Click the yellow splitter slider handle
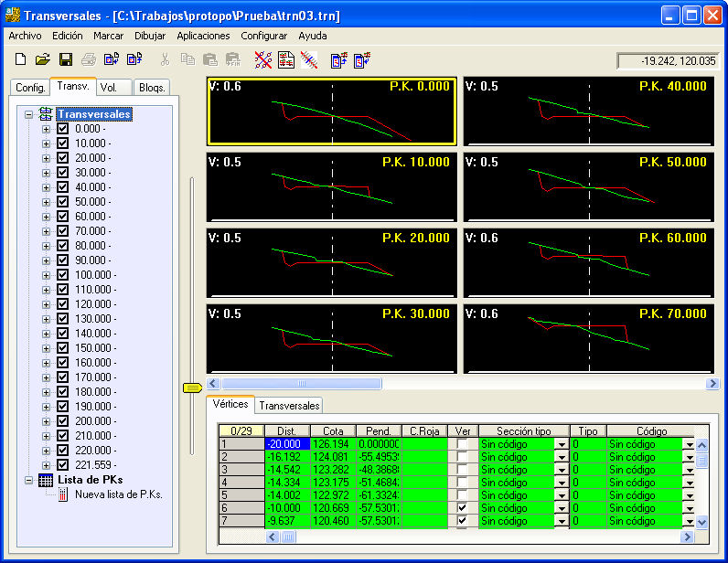The image size is (728, 563). [x=192, y=388]
